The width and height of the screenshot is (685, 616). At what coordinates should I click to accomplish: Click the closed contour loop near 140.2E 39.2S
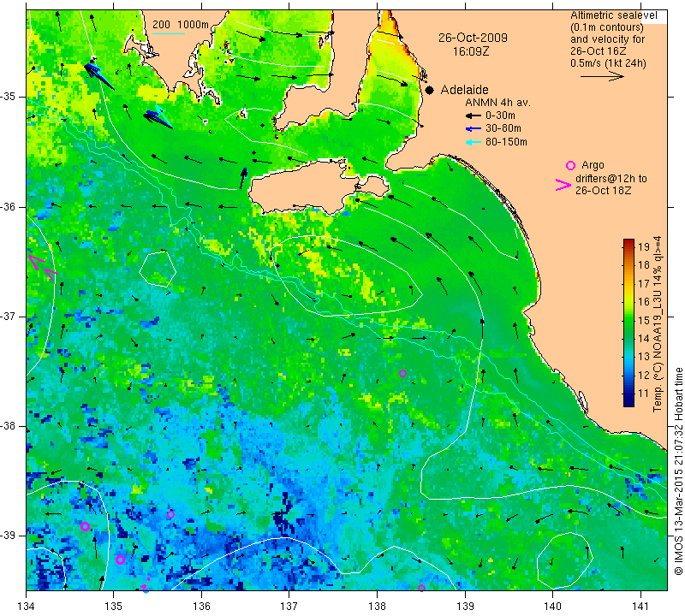pyautogui.click(x=564, y=560)
